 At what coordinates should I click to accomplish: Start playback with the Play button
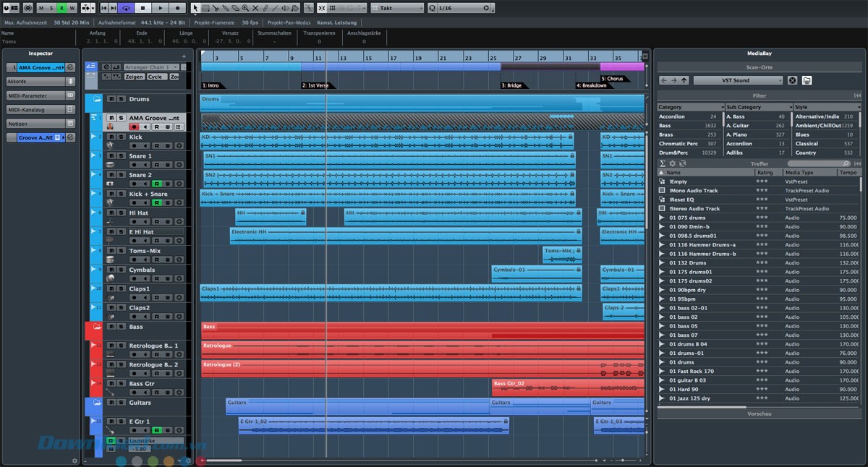click(161, 8)
